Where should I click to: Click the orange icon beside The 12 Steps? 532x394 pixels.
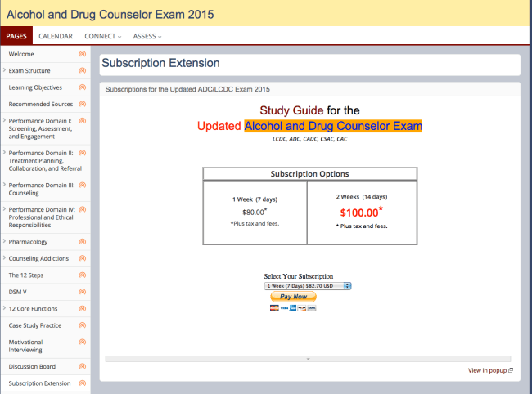[82, 275]
